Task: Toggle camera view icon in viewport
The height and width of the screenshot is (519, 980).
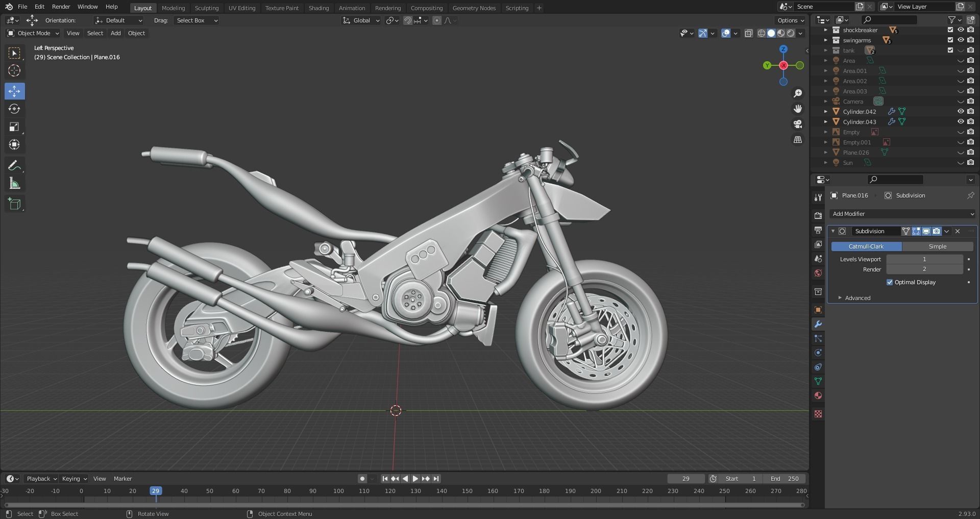Action: [797, 124]
